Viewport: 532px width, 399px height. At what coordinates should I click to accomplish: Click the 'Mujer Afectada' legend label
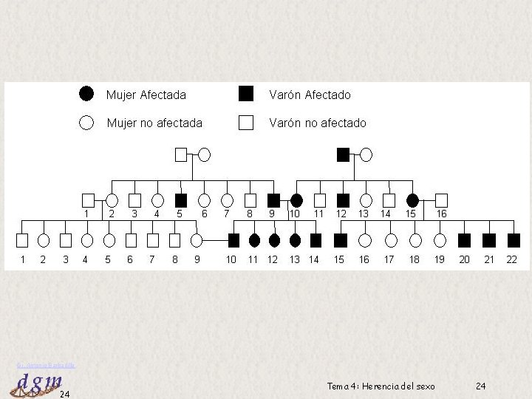tap(146, 95)
